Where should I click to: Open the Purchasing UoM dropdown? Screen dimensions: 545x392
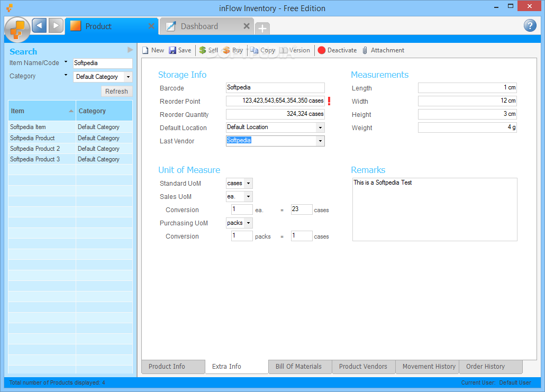[248, 223]
